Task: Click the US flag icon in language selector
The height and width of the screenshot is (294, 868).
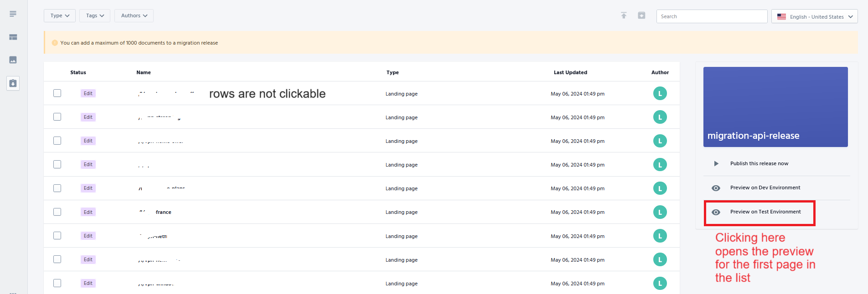Action: click(x=781, y=16)
